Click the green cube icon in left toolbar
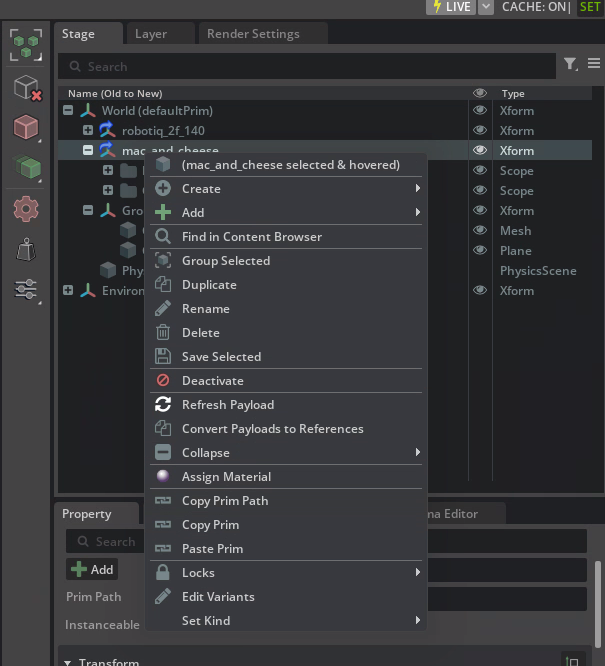Image resolution: width=605 pixels, height=666 pixels. (x=26, y=168)
